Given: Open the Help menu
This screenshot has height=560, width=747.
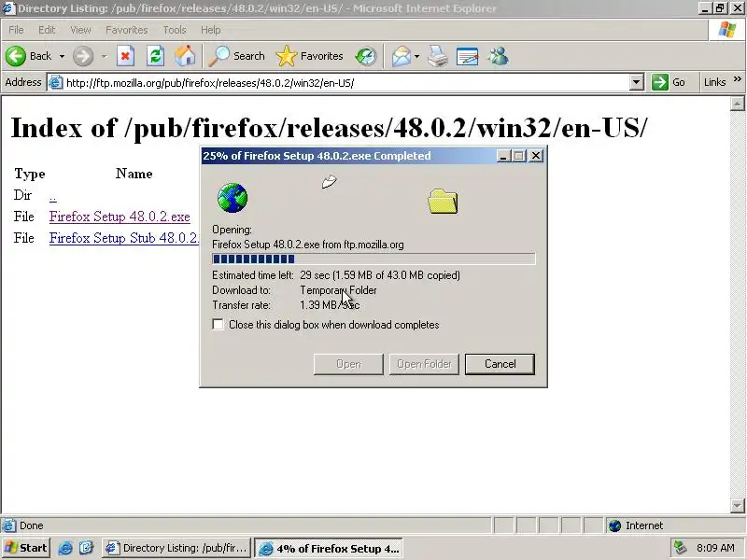Looking at the screenshot, I should (x=211, y=30).
